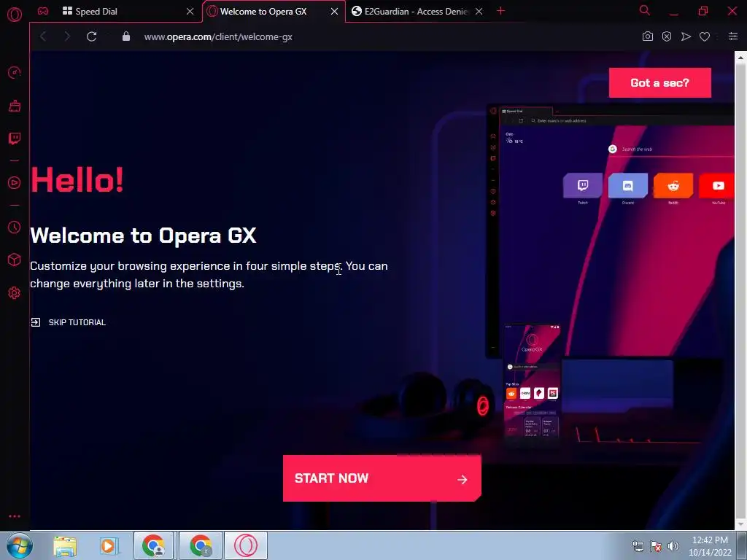Add page to bookmarks heart icon

pos(705,36)
